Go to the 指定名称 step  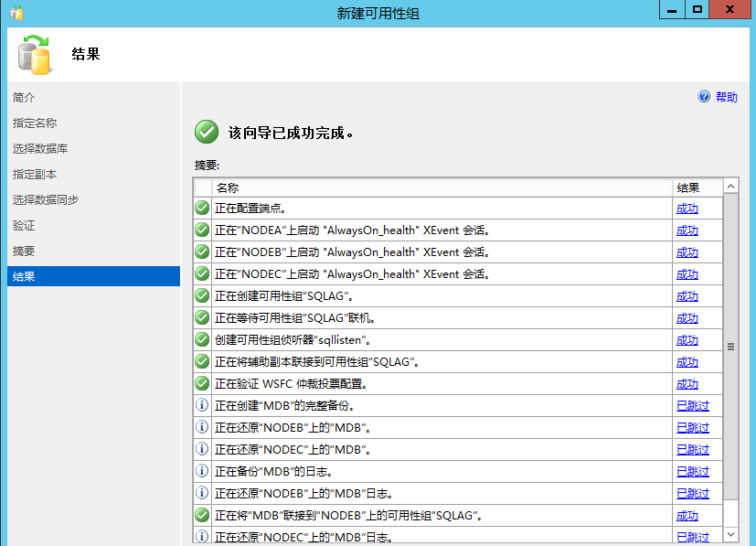(35, 123)
